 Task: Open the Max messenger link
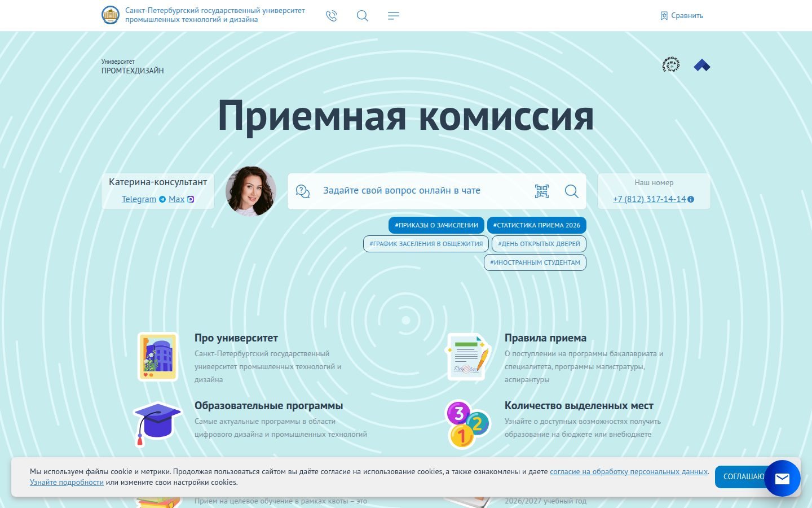click(176, 199)
